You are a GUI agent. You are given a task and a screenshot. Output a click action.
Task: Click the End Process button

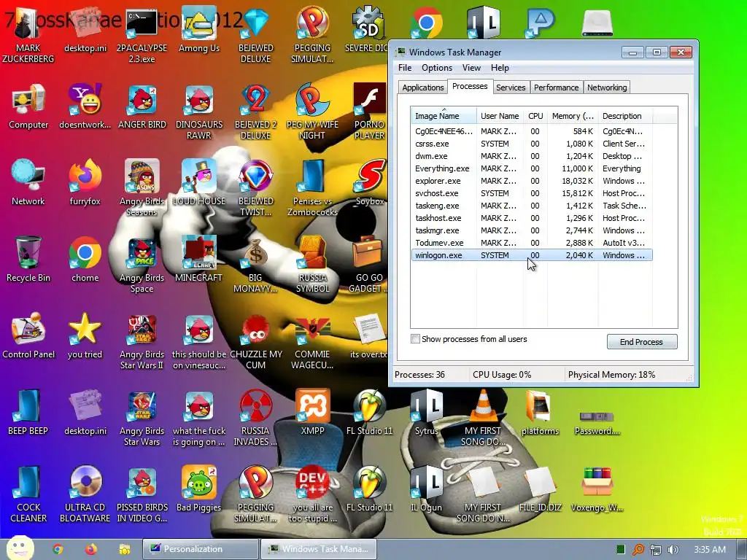[x=641, y=342]
